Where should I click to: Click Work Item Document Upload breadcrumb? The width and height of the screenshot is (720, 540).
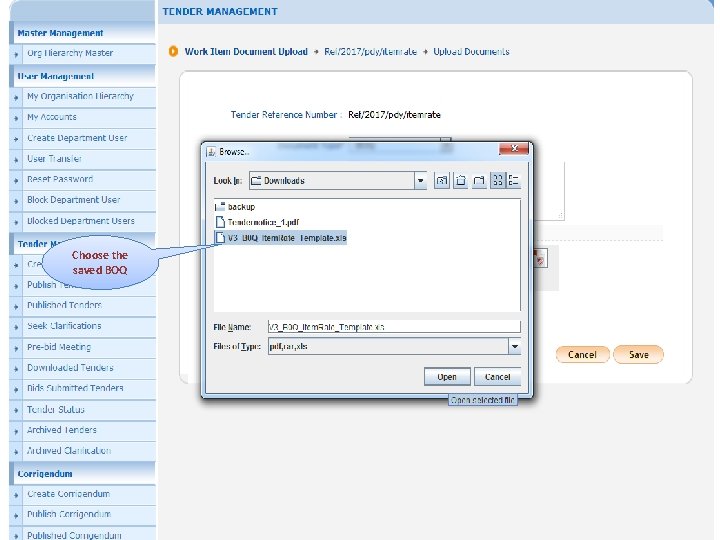click(x=246, y=51)
